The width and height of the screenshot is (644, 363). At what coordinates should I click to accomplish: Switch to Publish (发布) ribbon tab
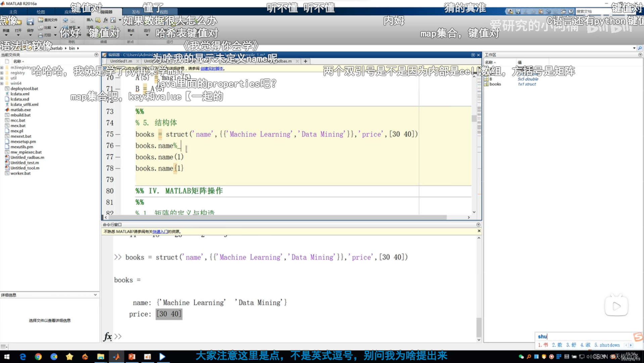click(x=135, y=12)
